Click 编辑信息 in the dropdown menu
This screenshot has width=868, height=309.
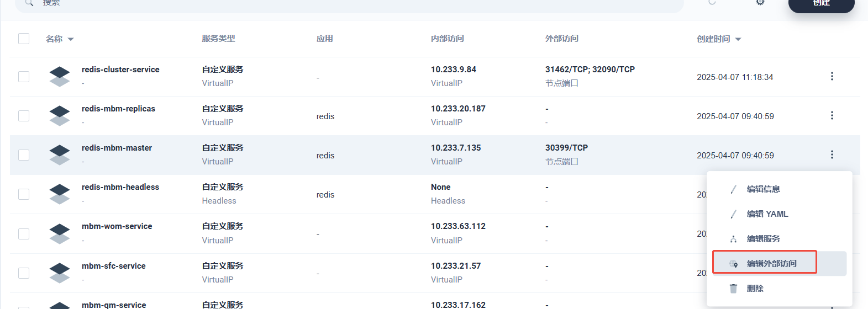763,189
